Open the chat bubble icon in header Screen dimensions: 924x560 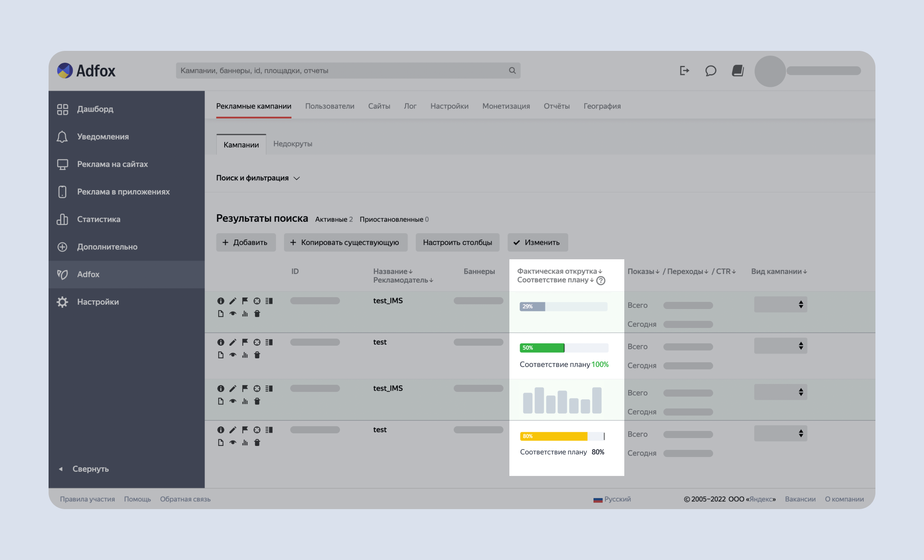[x=710, y=71]
